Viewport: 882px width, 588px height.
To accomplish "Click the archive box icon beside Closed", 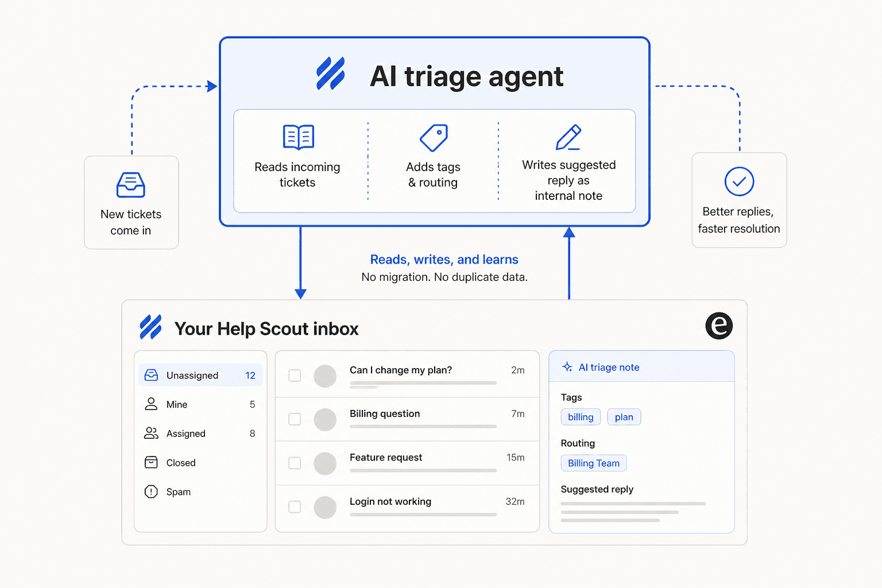I will pos(151,462).
